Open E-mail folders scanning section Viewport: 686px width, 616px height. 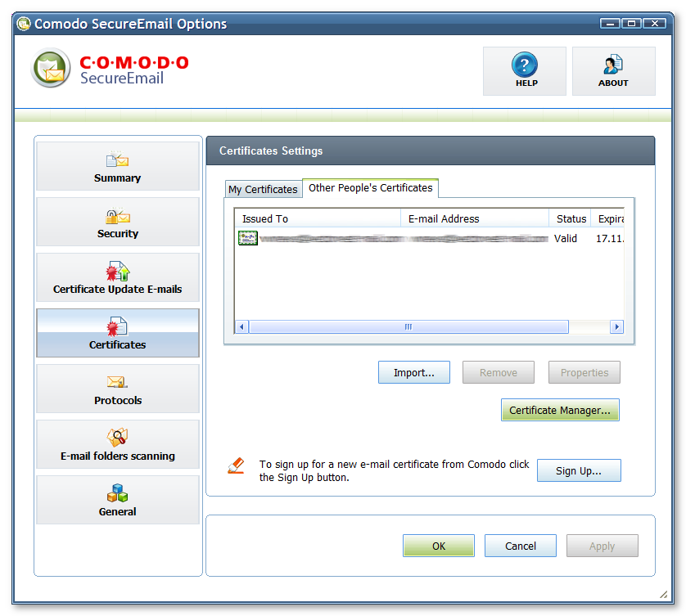118,443
